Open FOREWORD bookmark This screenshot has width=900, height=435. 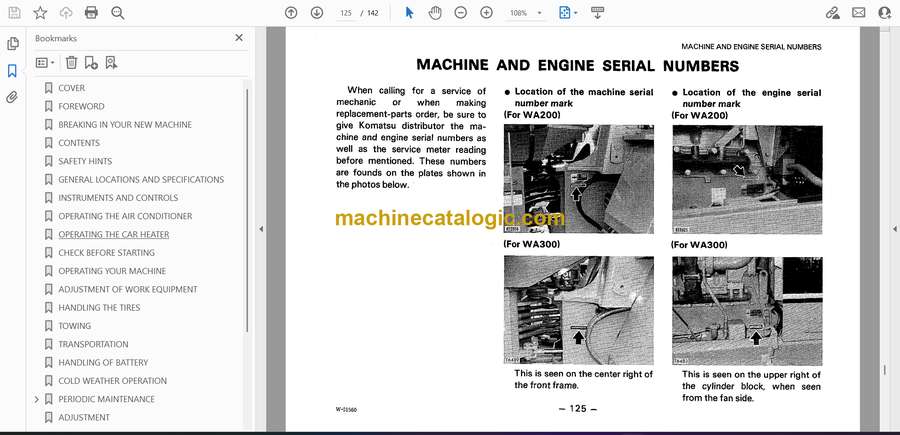[82, 106]
